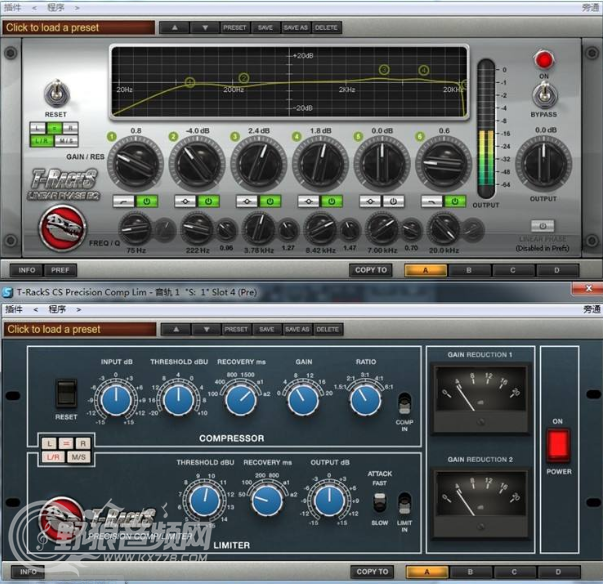Viewport: 603px width, 584px height.
Task: Switch to snapshot C in EQ
Action: (x=513, y=270)
